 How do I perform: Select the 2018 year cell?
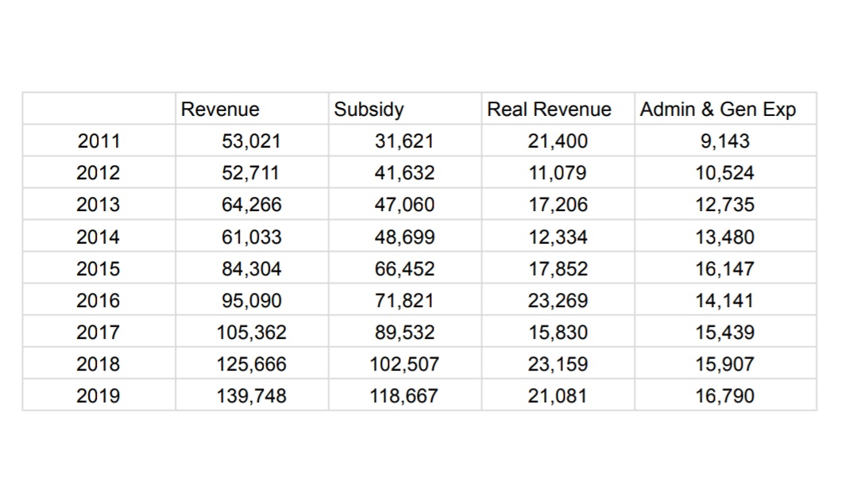(98, 364)
